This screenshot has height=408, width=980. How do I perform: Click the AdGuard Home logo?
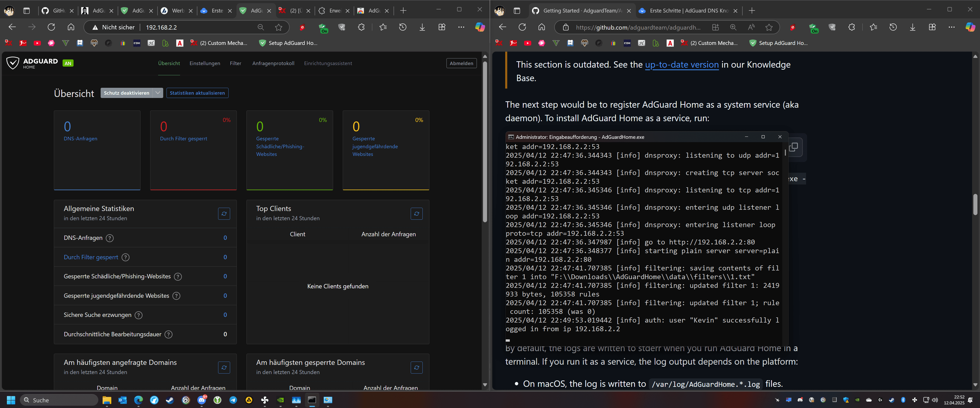tap(32, 63)
